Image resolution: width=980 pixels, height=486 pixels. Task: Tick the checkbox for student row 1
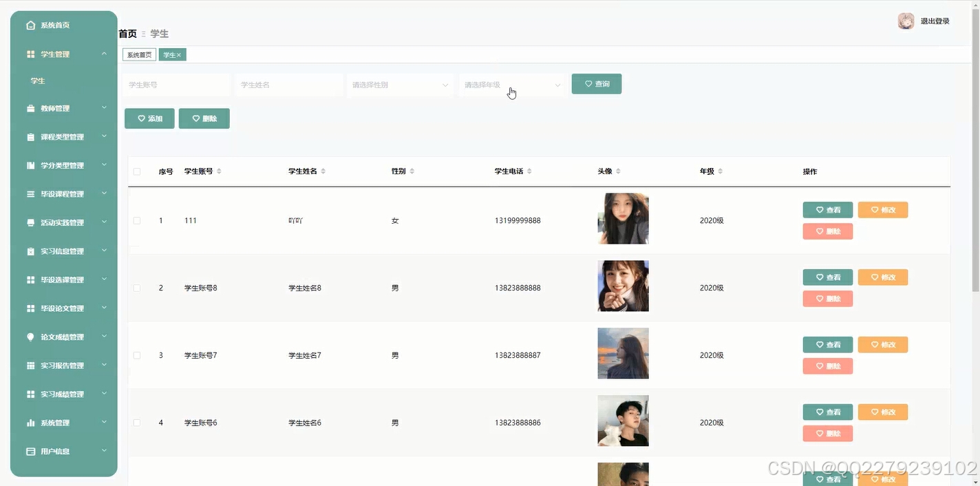coord(136,220)
